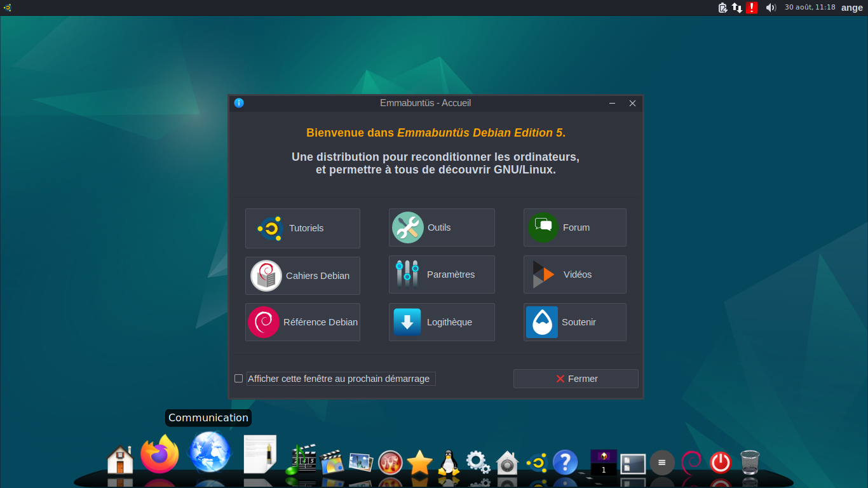This screenshot has width=868, height=488.
Task: Open the office document icon in the dock
Action: pos(261,454)
